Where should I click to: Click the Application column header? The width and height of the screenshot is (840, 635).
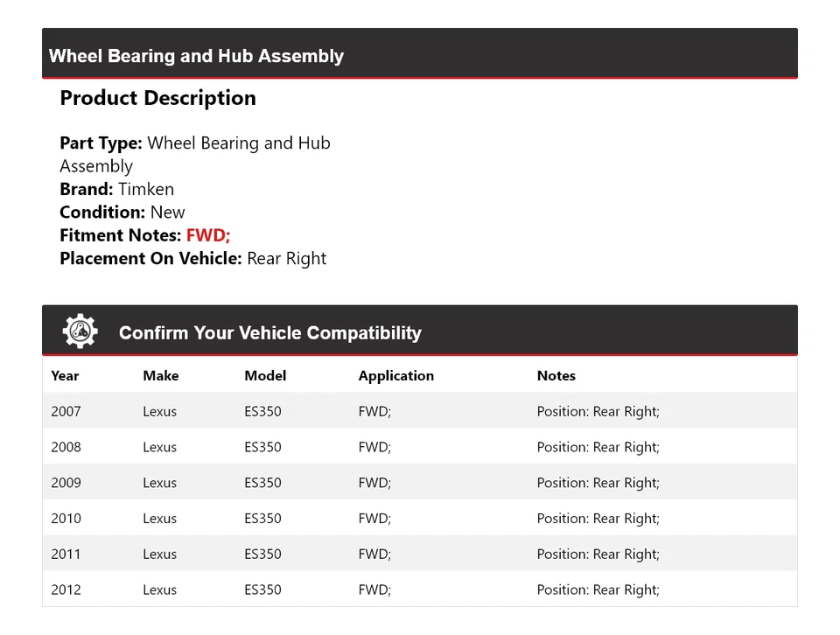[395, 376]
